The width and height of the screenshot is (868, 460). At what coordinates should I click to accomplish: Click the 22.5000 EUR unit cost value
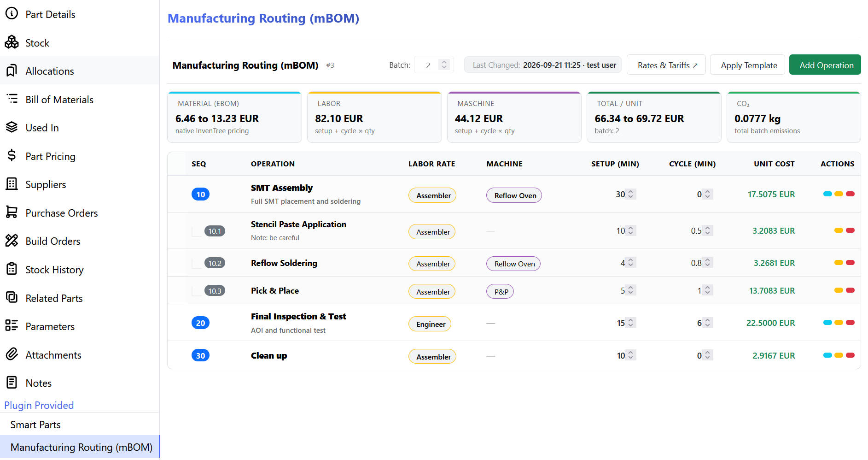click(770, 323)
